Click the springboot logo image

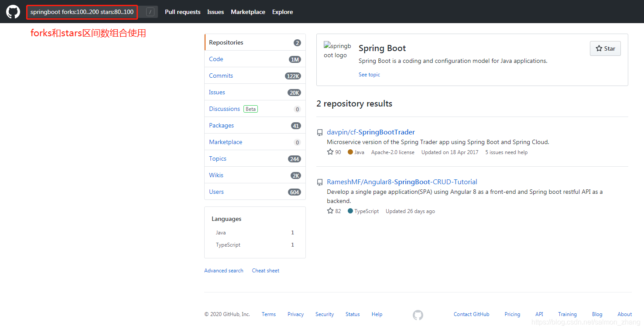tap(337, 51)
